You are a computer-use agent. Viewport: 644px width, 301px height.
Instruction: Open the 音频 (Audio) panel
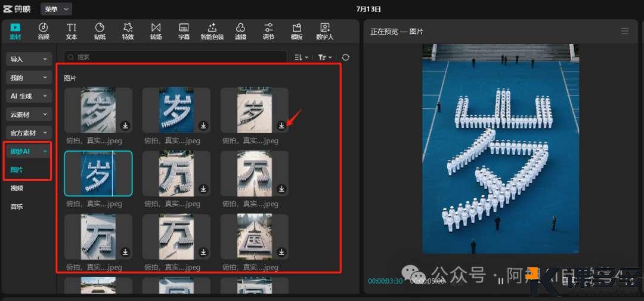pos(44,31)
